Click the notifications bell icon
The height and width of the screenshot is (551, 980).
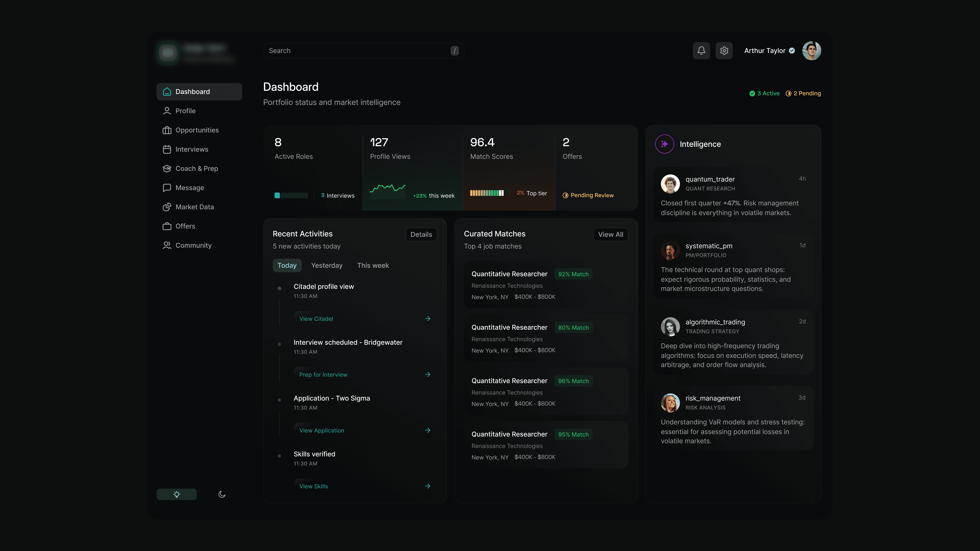(x=701, y=51)
